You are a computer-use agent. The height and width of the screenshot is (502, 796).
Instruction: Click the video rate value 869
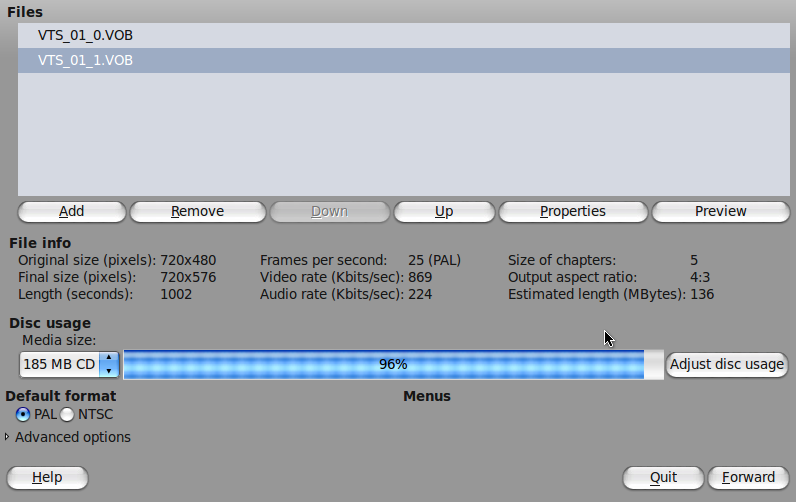(x=420, y=278)
